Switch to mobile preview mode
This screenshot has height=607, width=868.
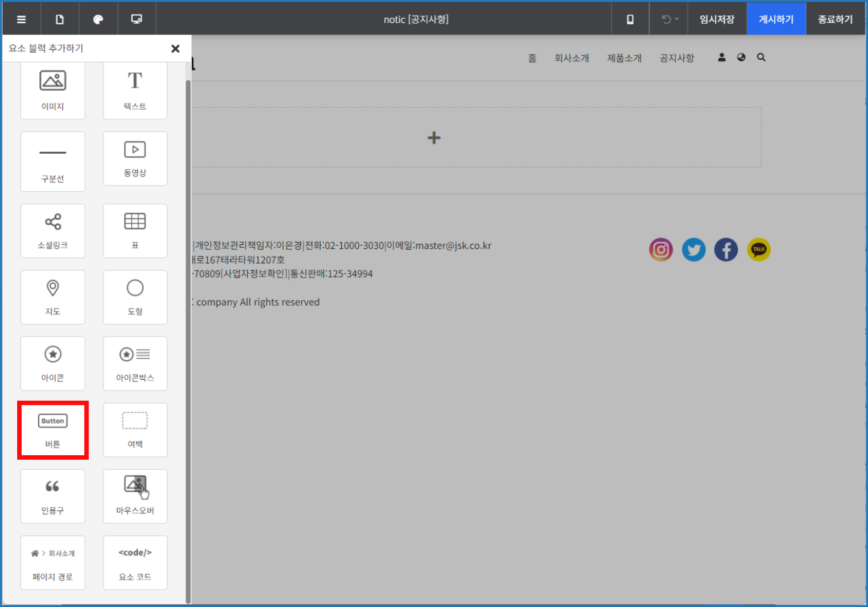[x=630, y=19]
